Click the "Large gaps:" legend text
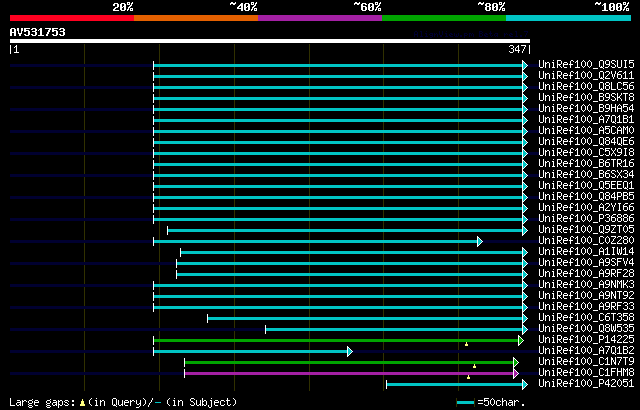The width and height of the screenshot is (640, 410). (x=42, y=402)
